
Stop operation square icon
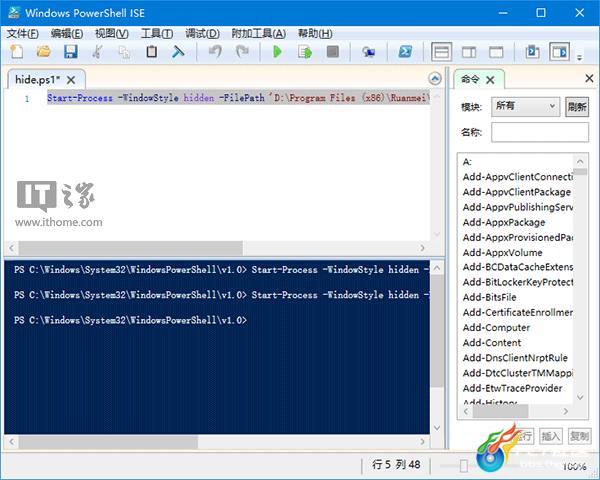333,52
